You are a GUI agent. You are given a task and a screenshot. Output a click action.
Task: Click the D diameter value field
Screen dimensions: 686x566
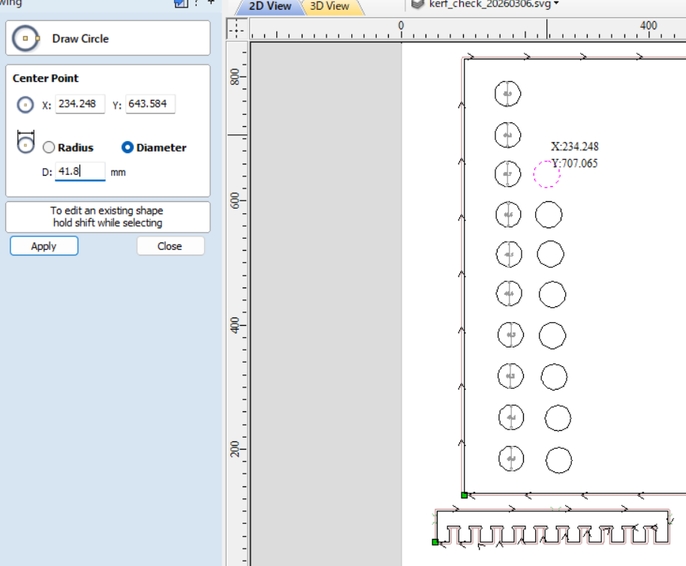80,171
